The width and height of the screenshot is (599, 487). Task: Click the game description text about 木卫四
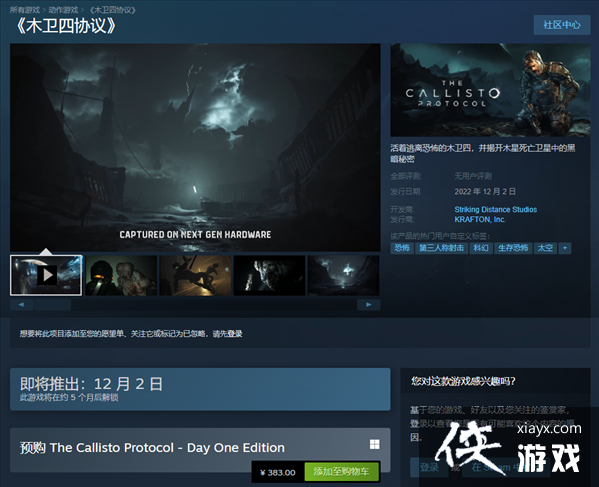483,153
